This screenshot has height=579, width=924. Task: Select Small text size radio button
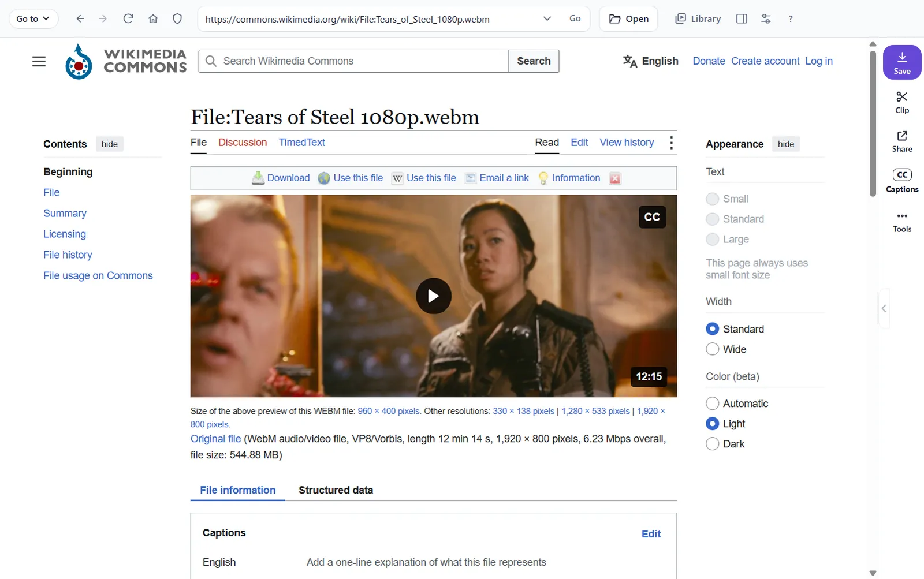pyautogui.click(x=713, y=199)
